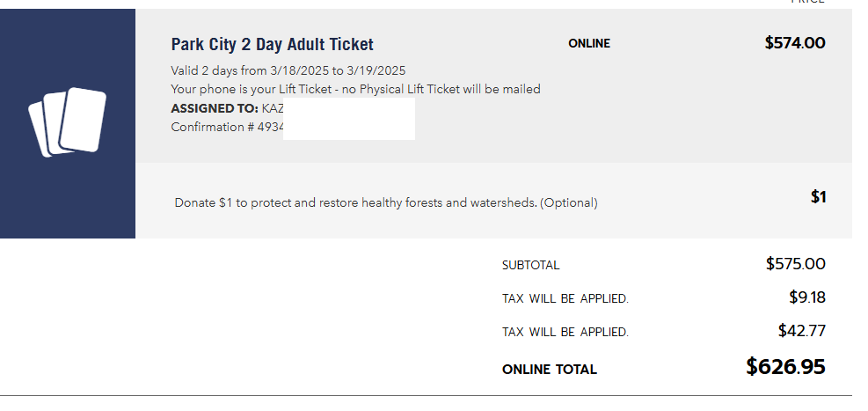This screenshot has height=411, width=868.
Task: Click the SUBTOTAL label
Action: click(x=530, y=265)
